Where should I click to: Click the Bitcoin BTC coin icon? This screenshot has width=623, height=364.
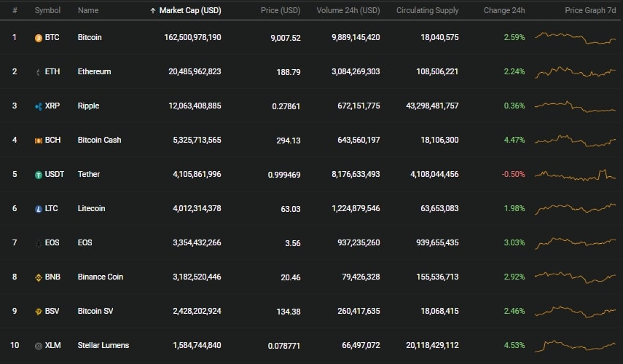(39, 38)
